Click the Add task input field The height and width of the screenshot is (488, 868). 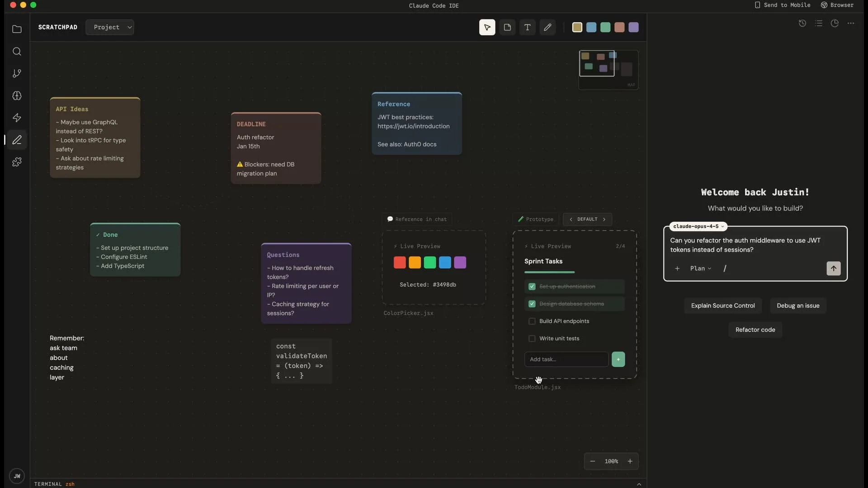pos(566,359)
